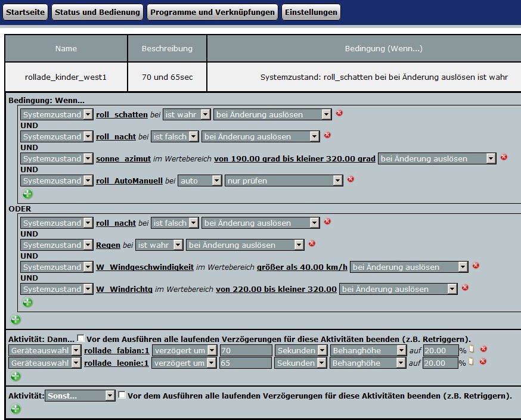The image size is (521, 420).
Task: Remove the rollade_leonie:1 activity
Action: click(x=483, y=361)
